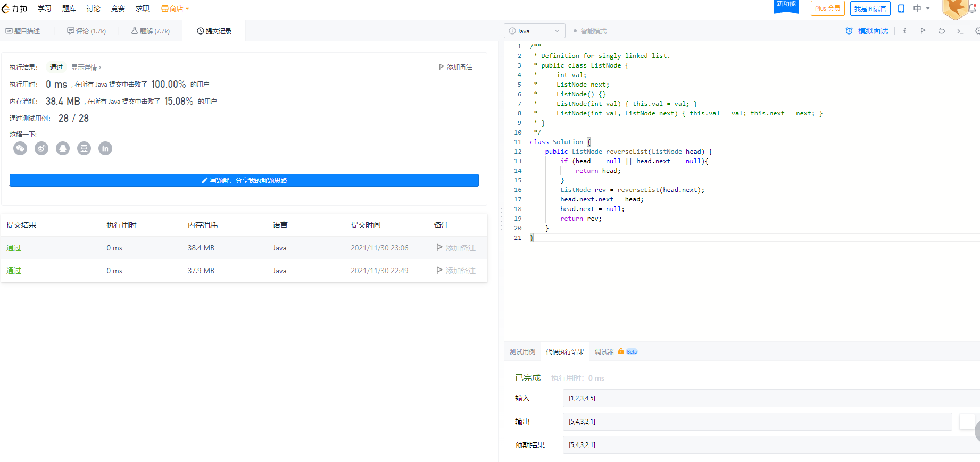The width and height of the screenshot is (980, 462).
Task: Open the 调试器 debugger tab
Action: 604,351
